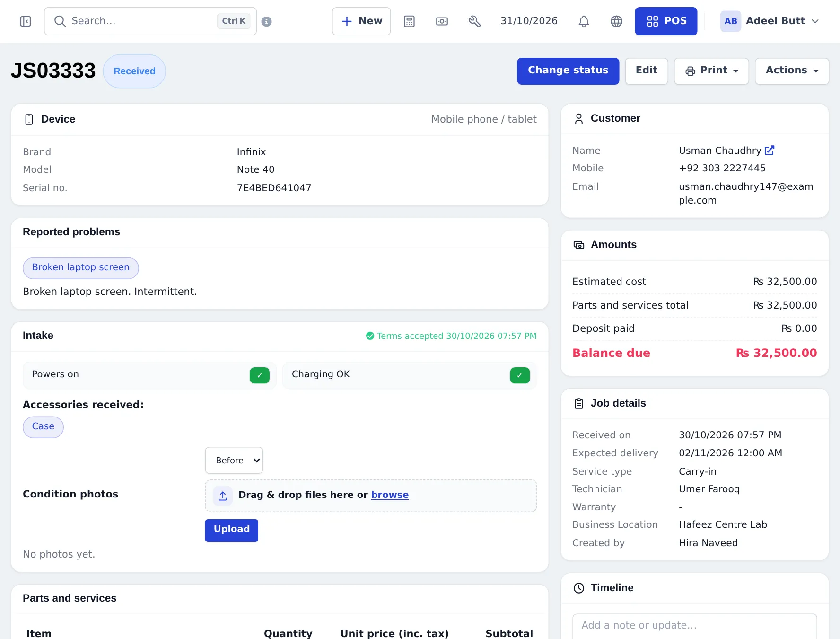This screenshot has width=840, height=639.
Task: Click Created by Hira Naveed
Action: pos(708,543)
